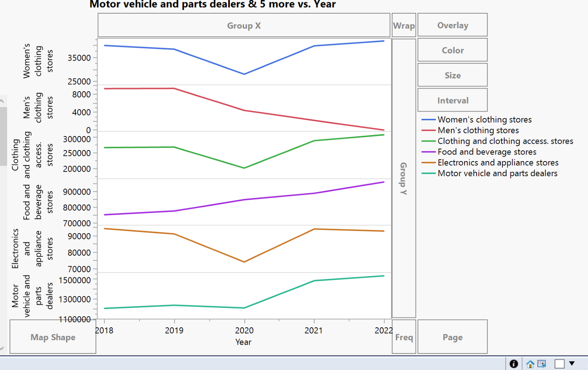Open the black triangle window list dropdown

click(572, 363)
